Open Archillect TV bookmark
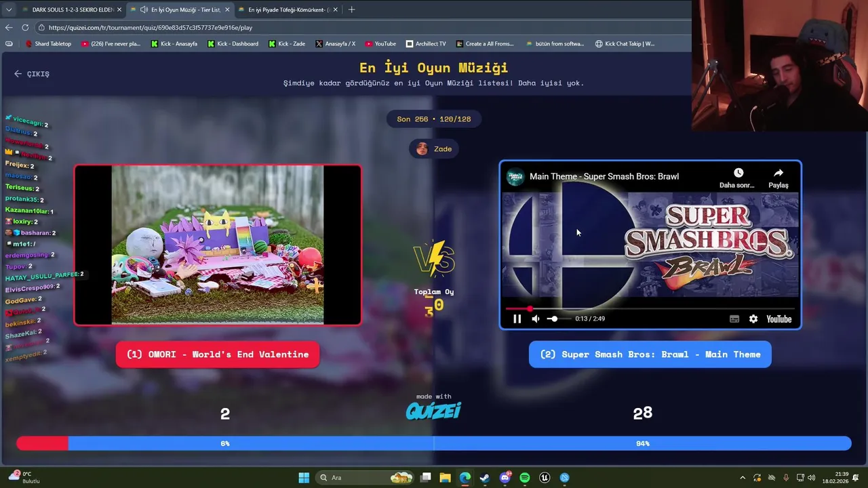 pyautogui.click(x=426, y=44)
